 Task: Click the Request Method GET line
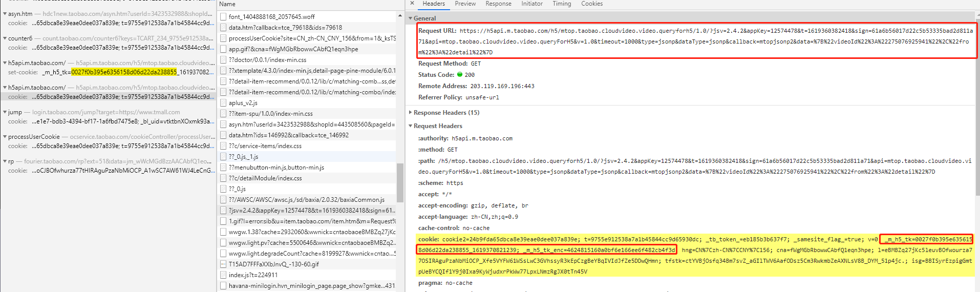click(x=450, y=64)
